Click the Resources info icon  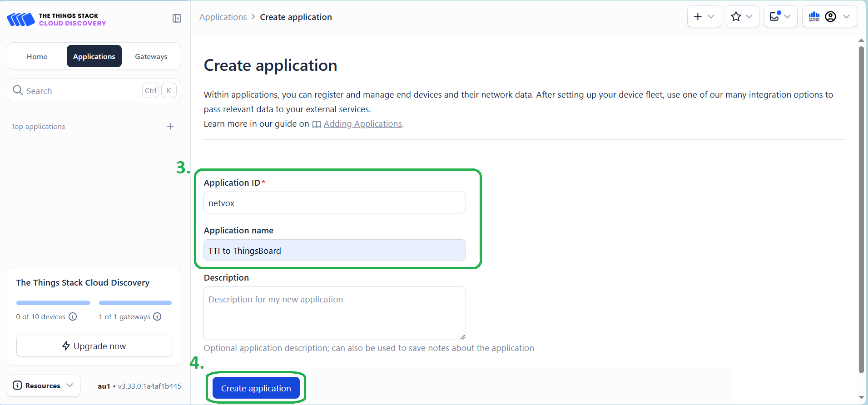[17, 385]
